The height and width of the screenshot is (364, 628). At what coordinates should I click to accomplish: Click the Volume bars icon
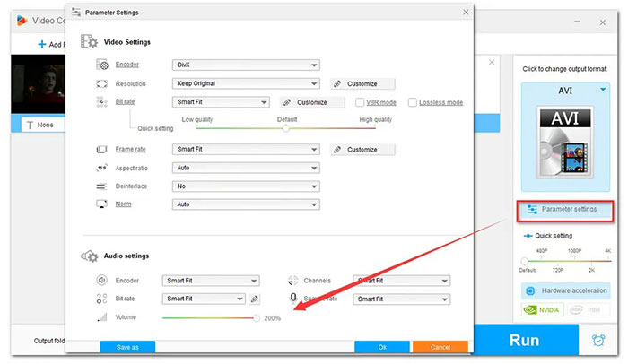101,317
